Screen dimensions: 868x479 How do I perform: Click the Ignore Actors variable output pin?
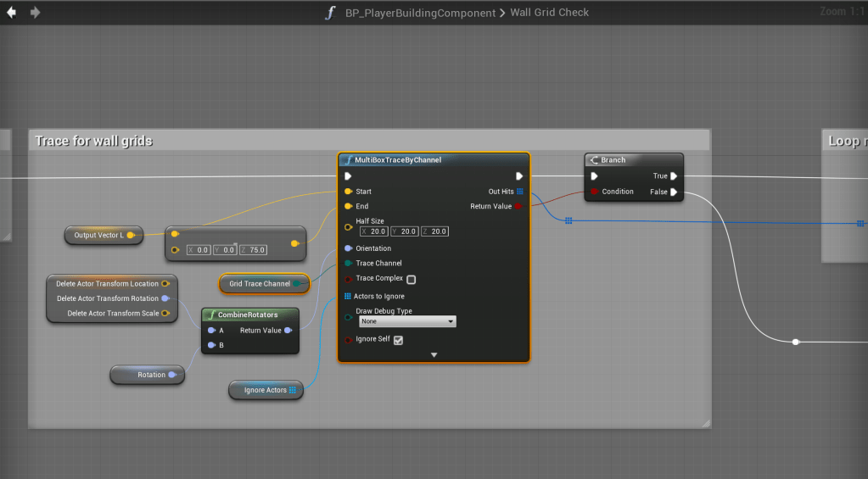tap(293, 390)
